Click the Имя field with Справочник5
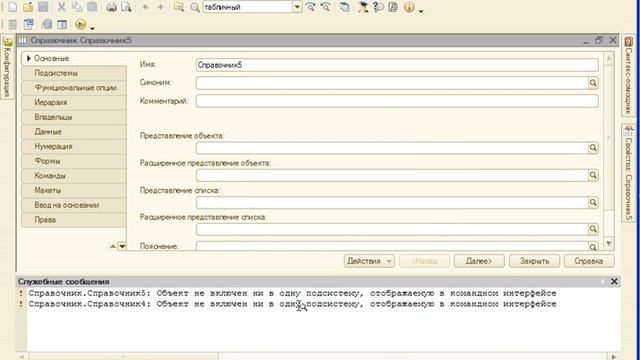This screenshot has width=640, height=360. tap(397, 65)
